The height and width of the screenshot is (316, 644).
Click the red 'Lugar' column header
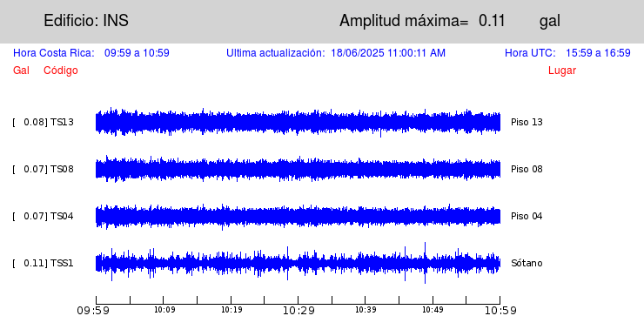pyautogui.click(x=562, y=71)
